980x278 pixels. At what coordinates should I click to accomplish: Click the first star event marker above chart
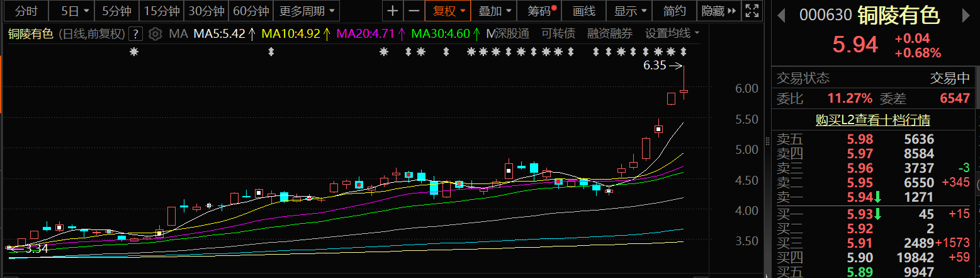[x=133, y=52]
